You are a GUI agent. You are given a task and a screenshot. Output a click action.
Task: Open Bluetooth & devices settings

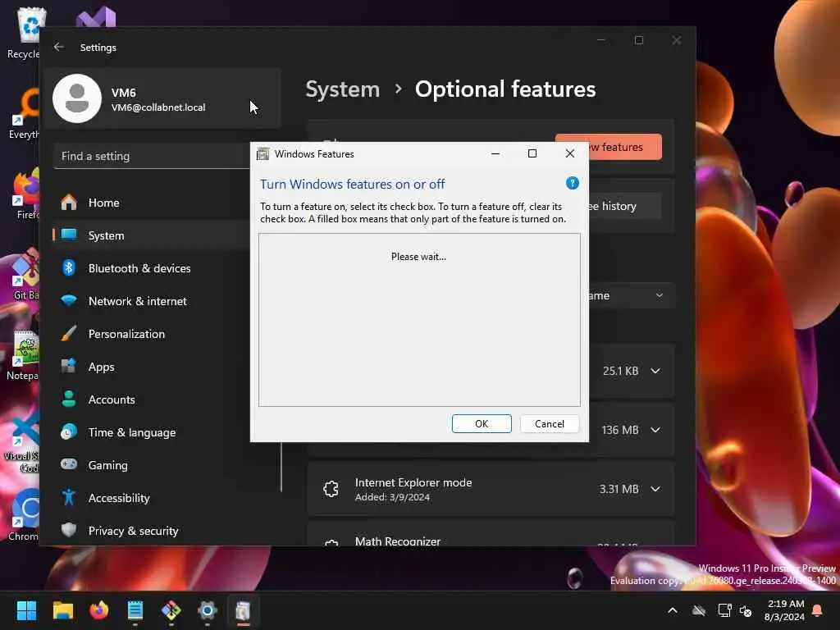point(152,268)
